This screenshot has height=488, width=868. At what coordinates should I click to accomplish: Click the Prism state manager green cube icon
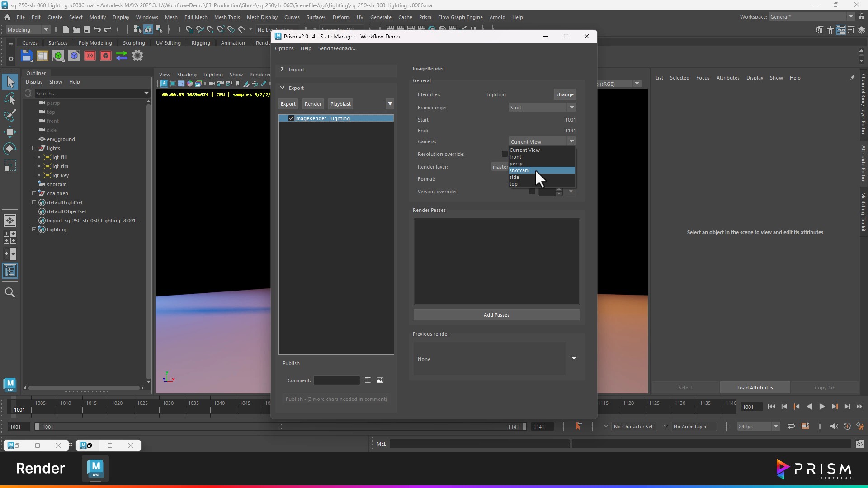tap(58, 56)
